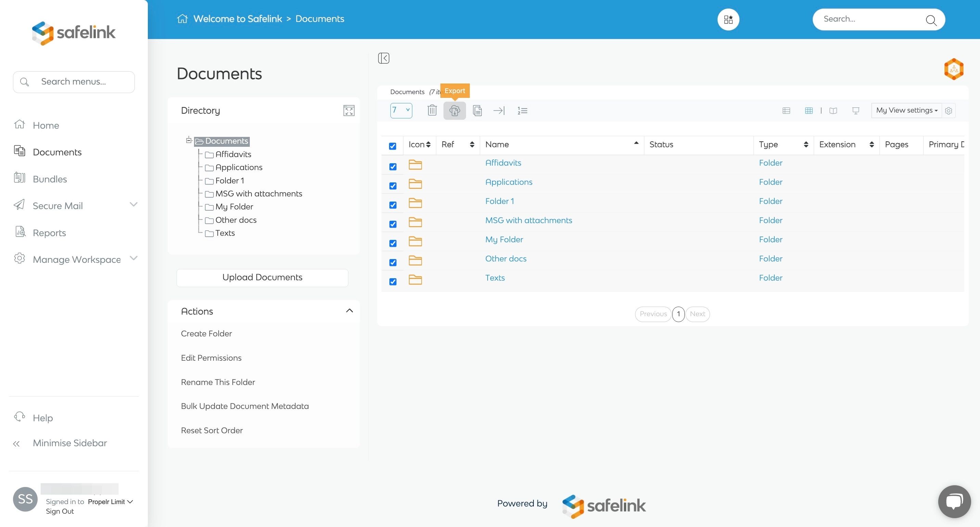Open Bundles in the sidebar
This screenshot has height=527, width=980.
click(50, 179)
